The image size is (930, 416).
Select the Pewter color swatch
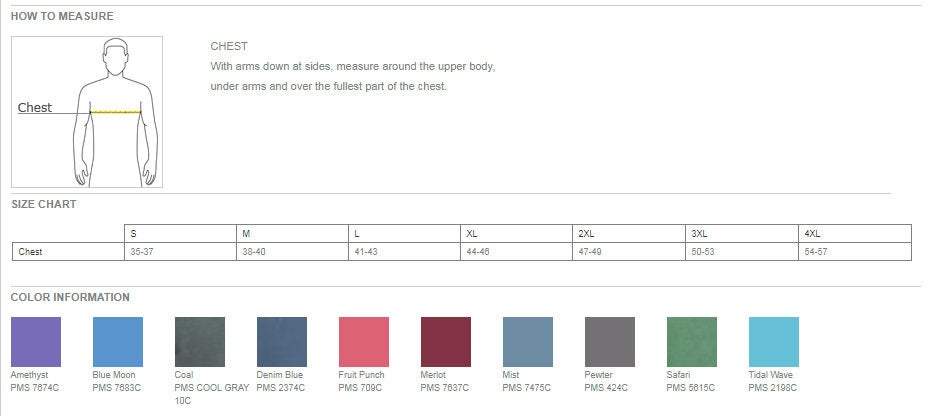[x=610, y=342]
